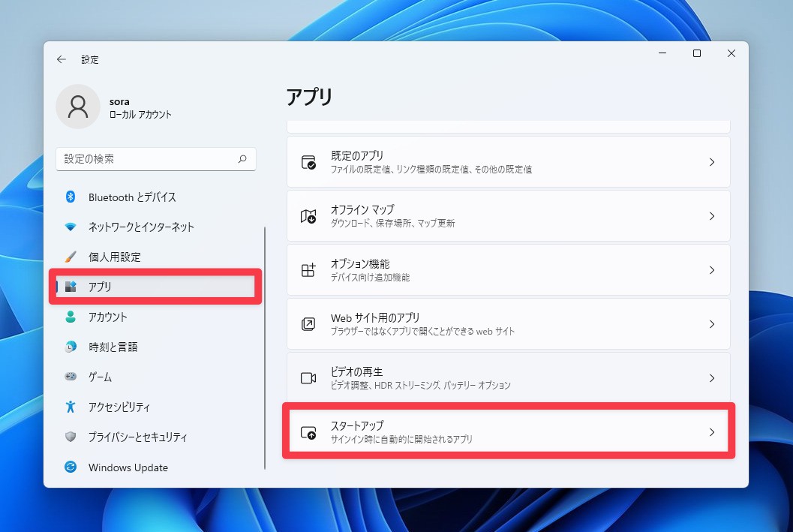Click the 時刻と言語 globe clock icon
The height and width of the screenshot is (532, 793).
click(x=71, y=347)
